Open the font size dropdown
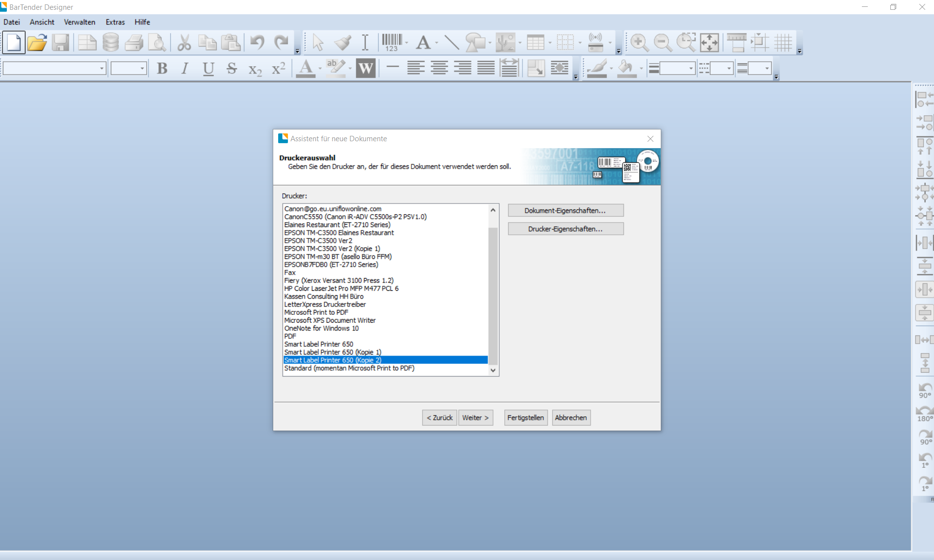Image resolution: width=934 pixels, height=560 pixels. coord(142,68)
